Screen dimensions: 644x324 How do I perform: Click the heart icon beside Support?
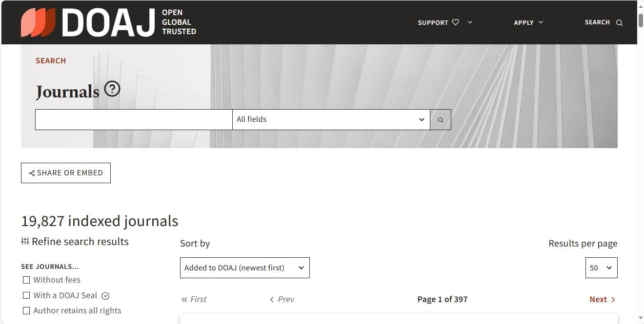tap(456, 22)
